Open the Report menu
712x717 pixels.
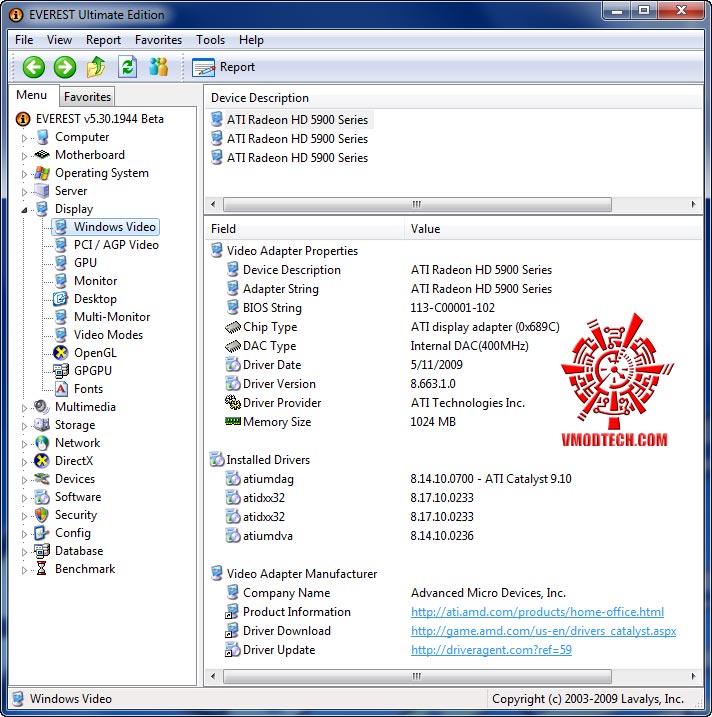103,40
